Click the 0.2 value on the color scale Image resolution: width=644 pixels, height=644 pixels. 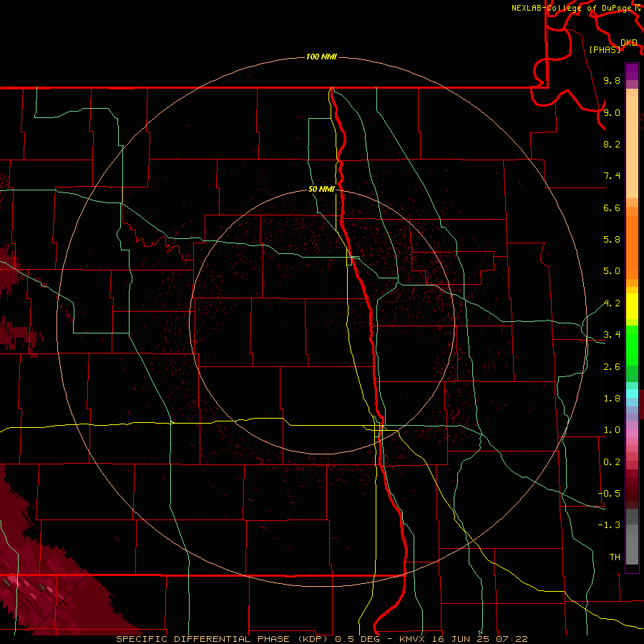(x=612, y=462)
